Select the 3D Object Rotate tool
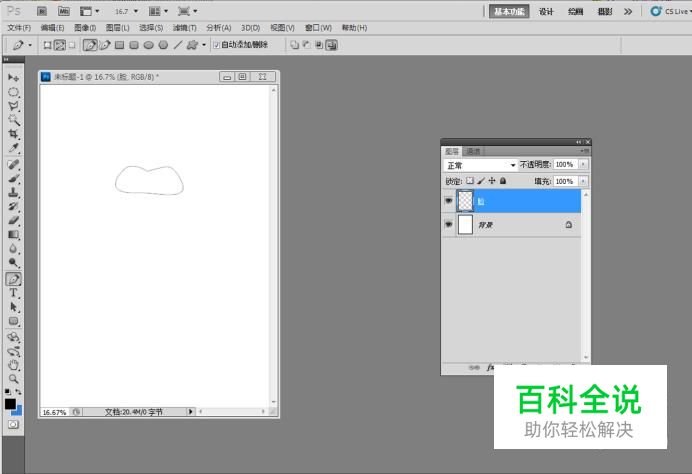 pos(13,338)
